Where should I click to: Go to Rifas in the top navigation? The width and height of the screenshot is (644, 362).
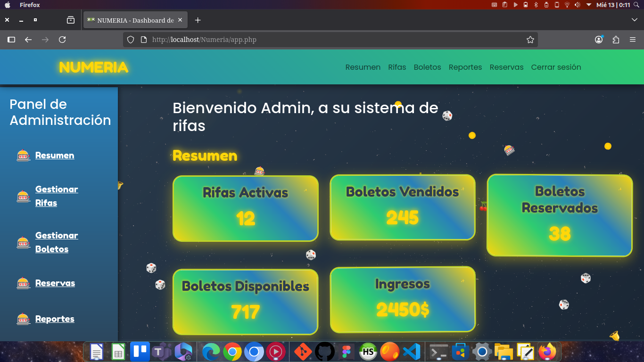(x=397, y=67)
